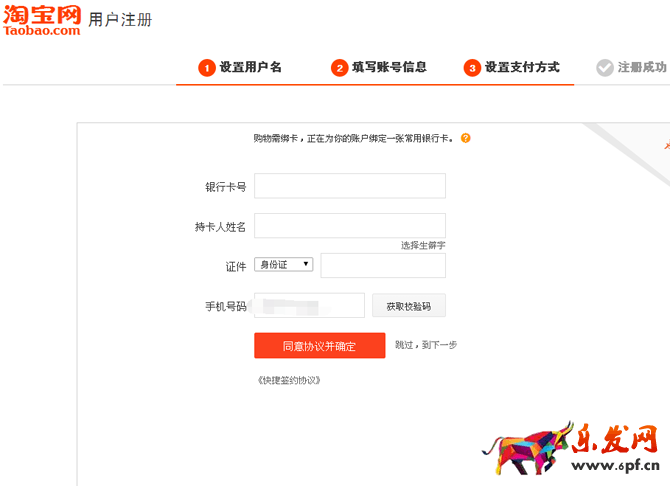This screenshot has height=486, width=670.
Task: Click the Taobao logo
Action: coord(42,19)
